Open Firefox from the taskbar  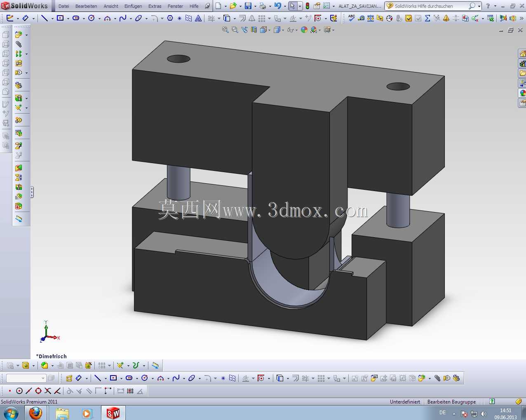[x=35, y=413]
